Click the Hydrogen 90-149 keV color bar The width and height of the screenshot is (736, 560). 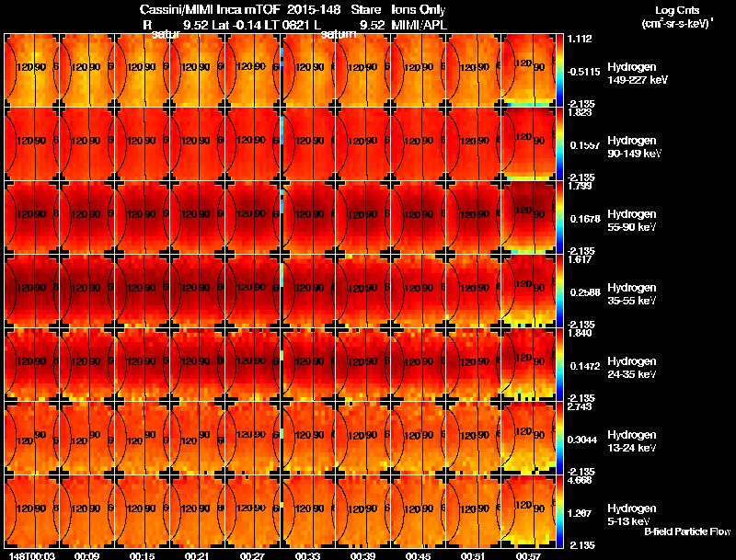click(x=559, y=144)
